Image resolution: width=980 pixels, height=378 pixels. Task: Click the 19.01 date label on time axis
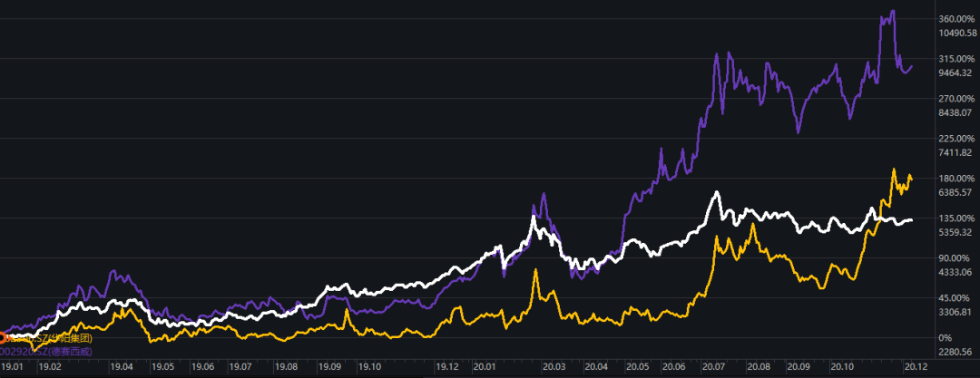coord(12,369)
